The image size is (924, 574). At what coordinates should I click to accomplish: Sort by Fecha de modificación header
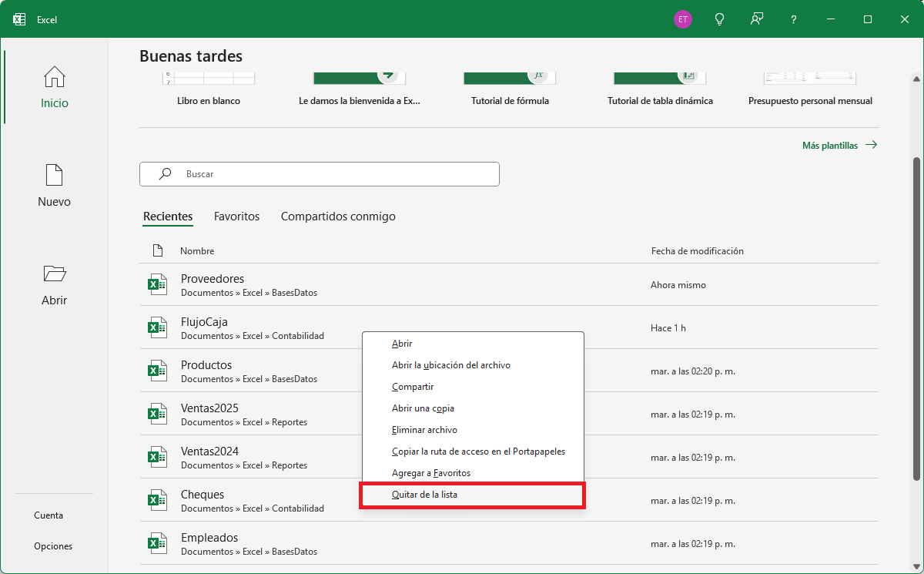pos(698,251)
